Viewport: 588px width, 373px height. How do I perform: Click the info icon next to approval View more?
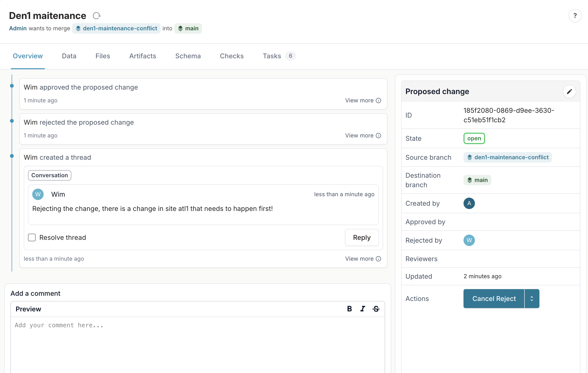click(378, 100)
